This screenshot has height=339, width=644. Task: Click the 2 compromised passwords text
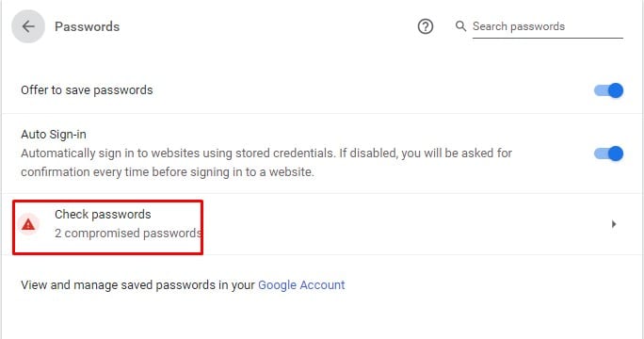point(128,234)
